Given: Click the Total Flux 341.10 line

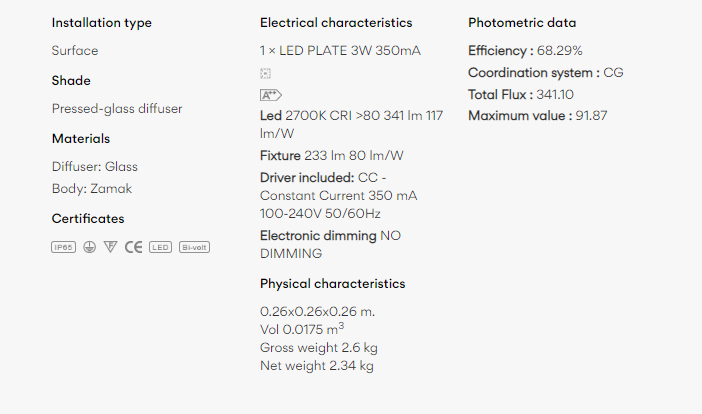Looking at the screenshot, I should tap(521, 94).
